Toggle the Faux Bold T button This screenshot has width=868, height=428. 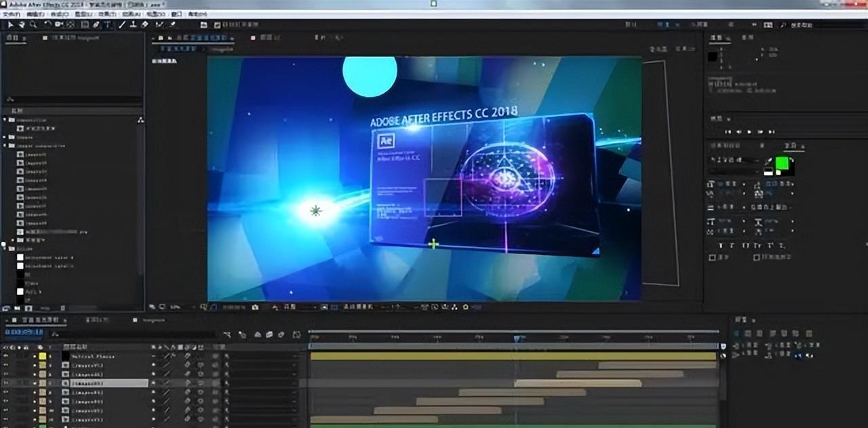721,245
